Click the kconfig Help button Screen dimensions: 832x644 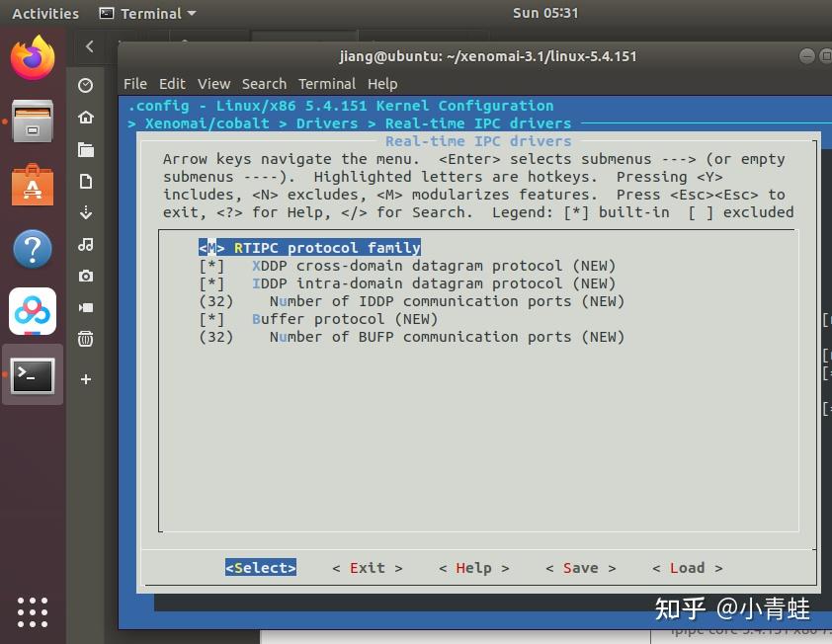(x=474, y=568)
